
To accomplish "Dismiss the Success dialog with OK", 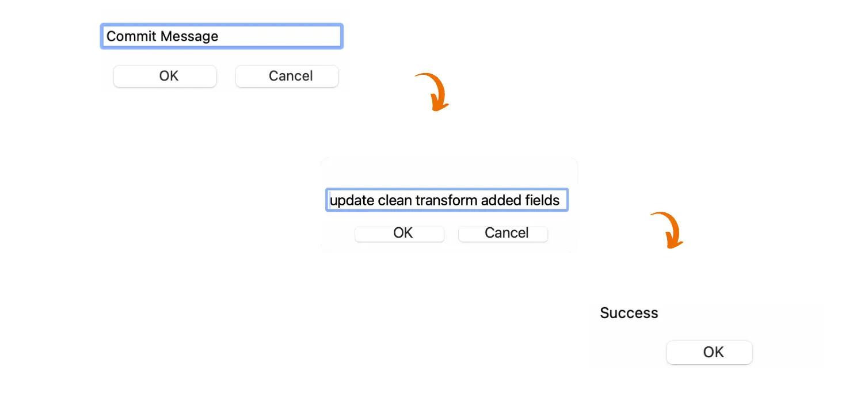I will click(x=709, y=352).
